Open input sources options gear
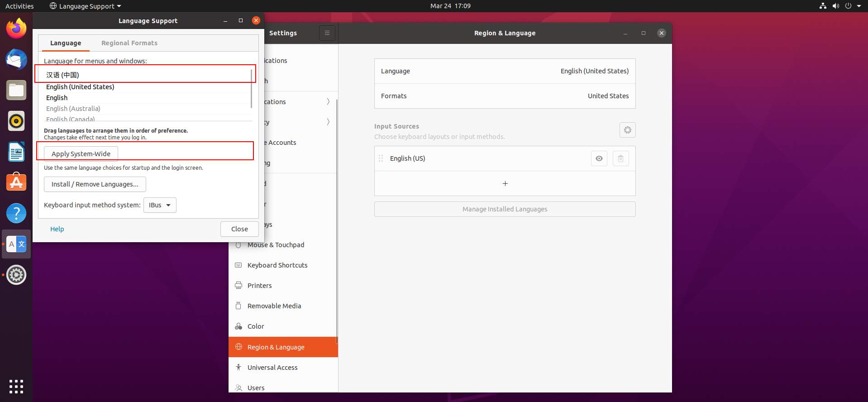The image size is (868, 402). pyautogui.click(x=627, y=130)
